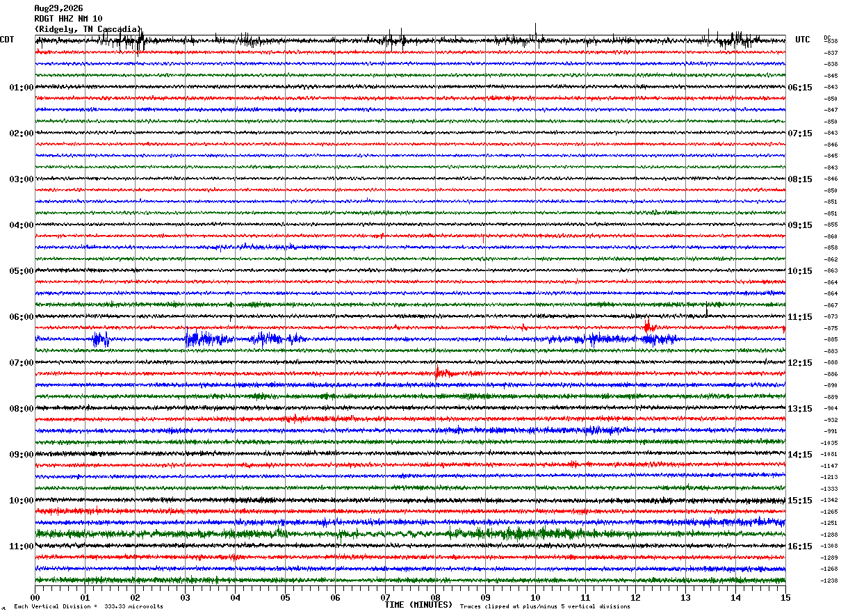Screen dimensions: 841x616
Task: Click the 12:15 UTC time label
Action: (x=800, y=363)
